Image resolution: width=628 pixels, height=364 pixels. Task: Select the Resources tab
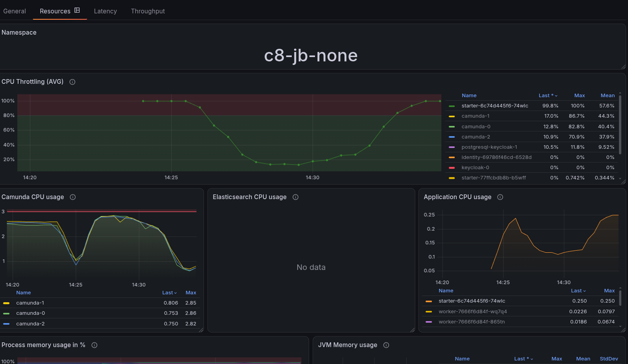click(x=55, y=11)
